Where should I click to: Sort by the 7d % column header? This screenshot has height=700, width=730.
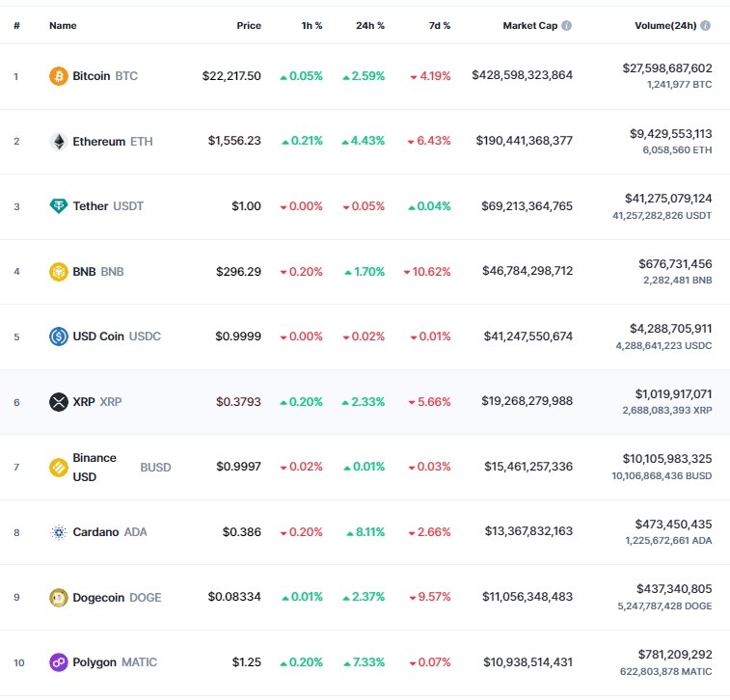(439, 26)
